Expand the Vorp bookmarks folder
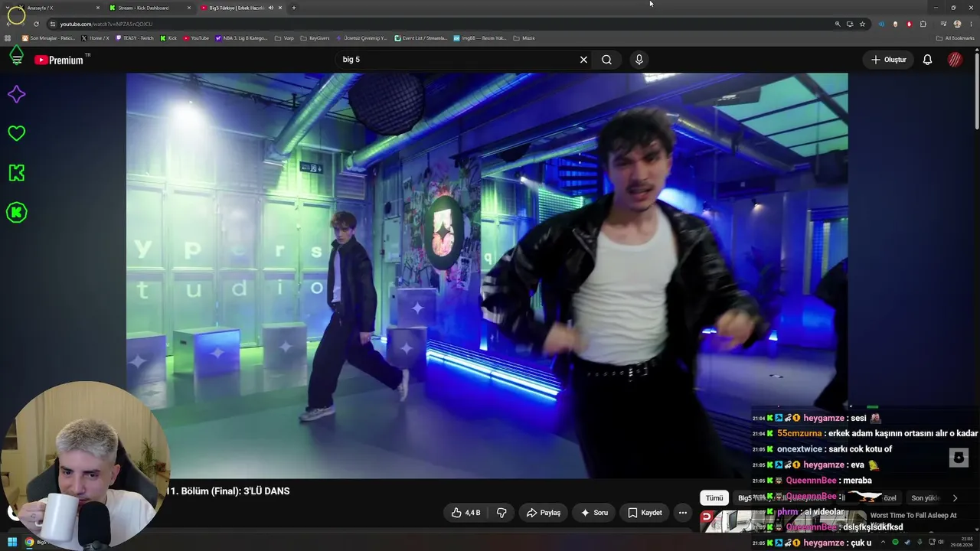The image size is (980, 551). click(284, 37)
